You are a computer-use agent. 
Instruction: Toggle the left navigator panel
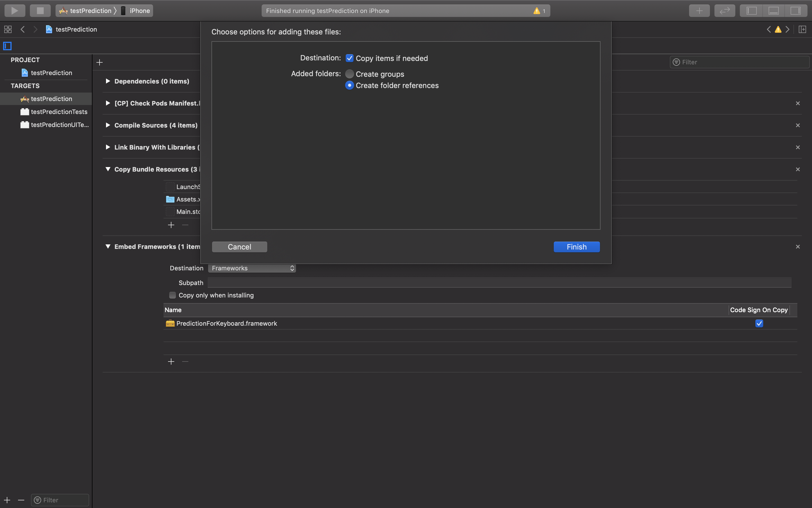click(x=752, y=11)
